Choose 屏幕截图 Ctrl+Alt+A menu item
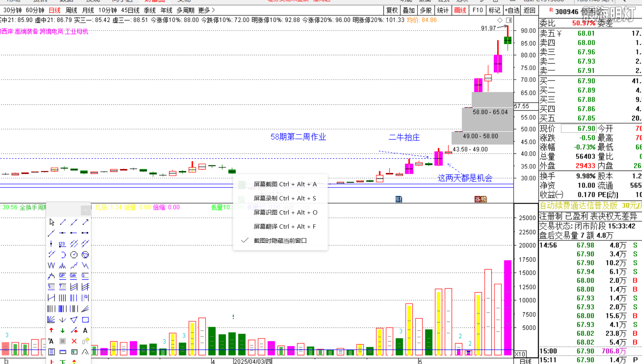Viewport: 642px width, 364px height. coord(280,184)
